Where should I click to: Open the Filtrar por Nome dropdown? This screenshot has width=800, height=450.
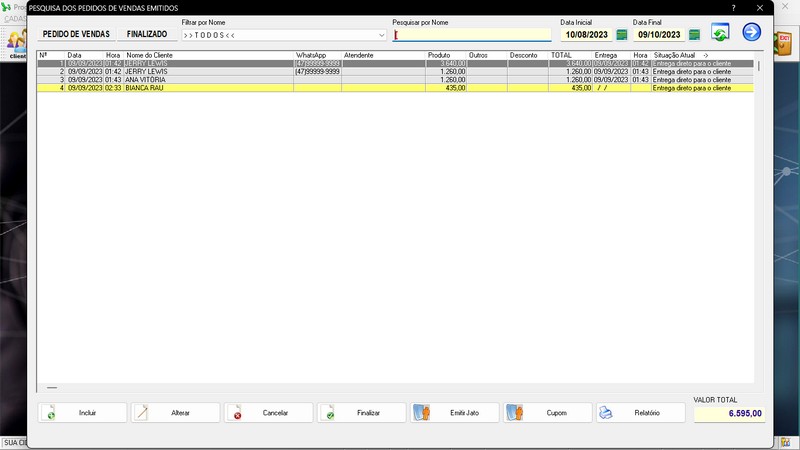[381, 35]
